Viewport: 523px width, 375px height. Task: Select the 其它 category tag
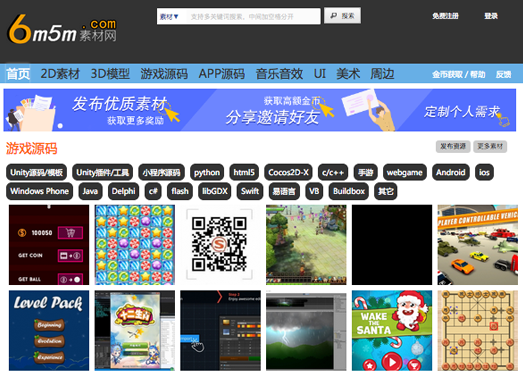pos(386,191)
